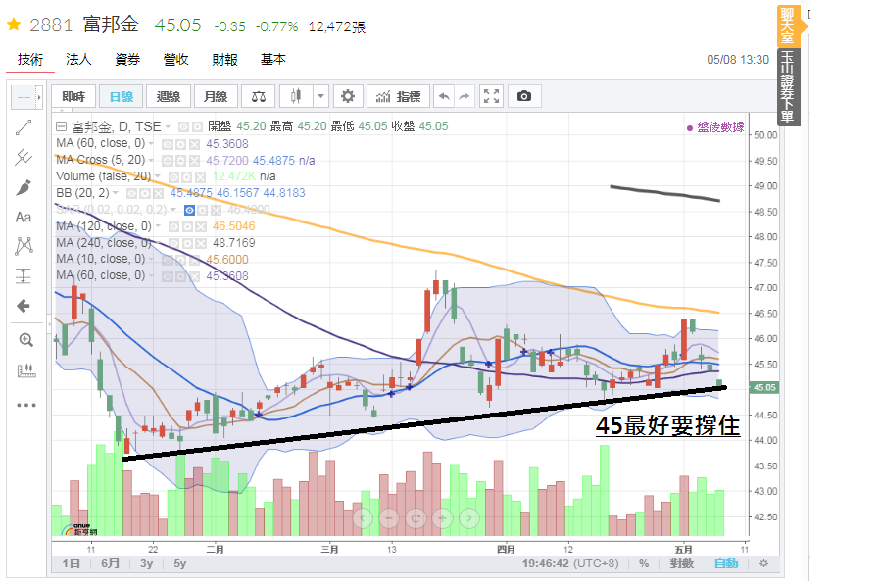Screen dimensions: 882x588
Task: Toggle visibility of 富邦金, D, TSE series
Action: click(183, 127)
